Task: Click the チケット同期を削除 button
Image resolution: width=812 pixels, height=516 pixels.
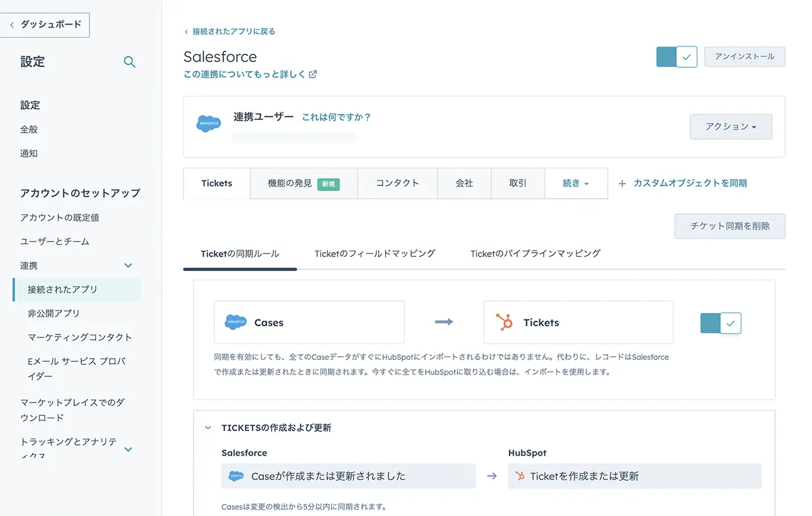Action: [730, 226]
